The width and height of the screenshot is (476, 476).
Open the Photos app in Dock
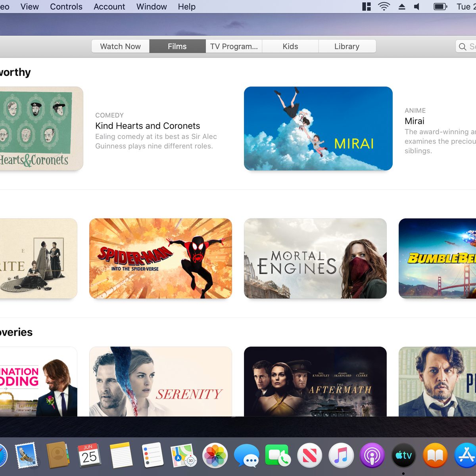tap(215, 456)
